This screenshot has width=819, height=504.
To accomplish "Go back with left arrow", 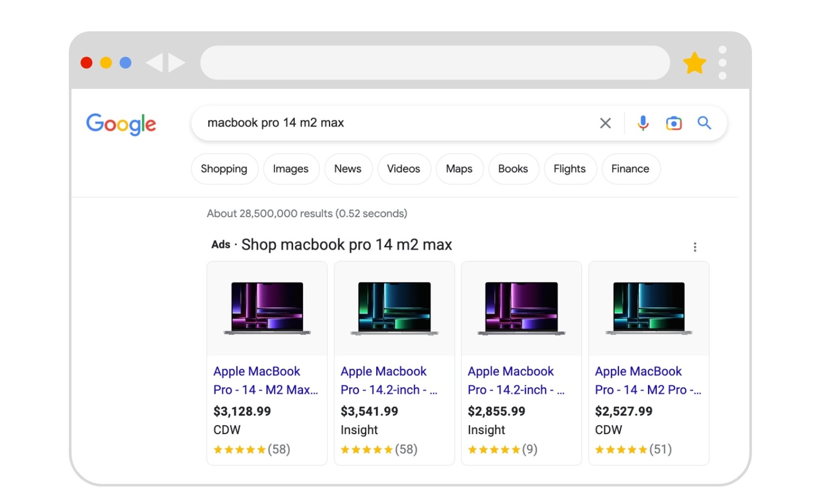I will pos(154,63).
